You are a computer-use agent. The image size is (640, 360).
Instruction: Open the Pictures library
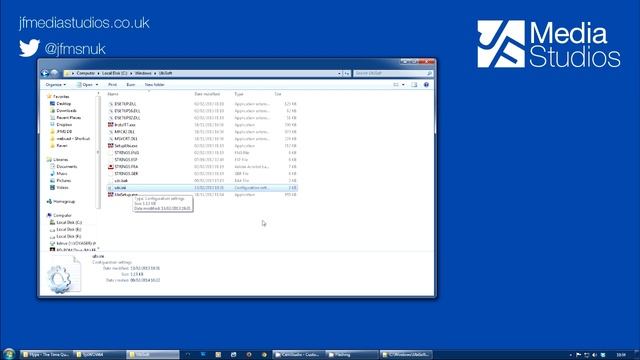click(64, 180)
